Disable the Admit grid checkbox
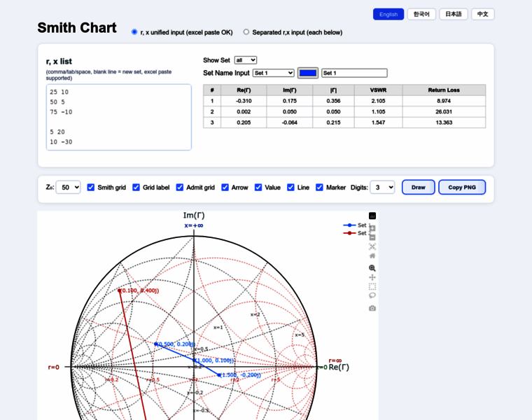This screenshot has height=420, width=532. tap(180, 188)
